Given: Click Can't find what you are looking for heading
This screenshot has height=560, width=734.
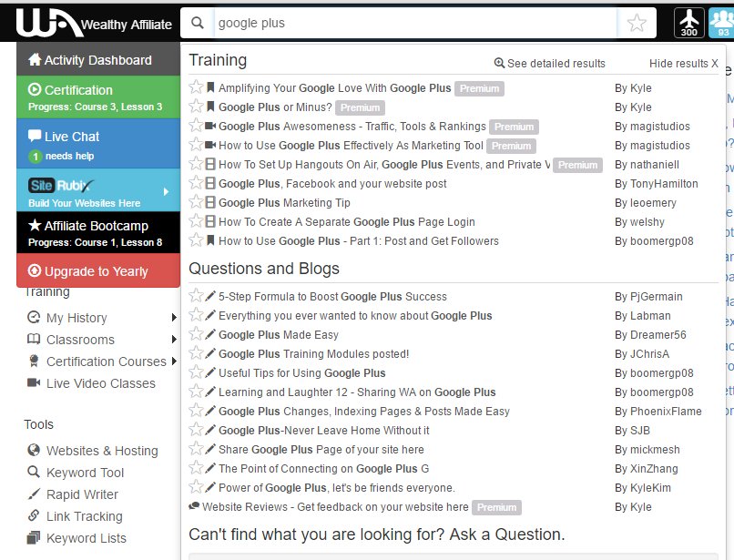Looking at the screenshot, I should (377, 535).
